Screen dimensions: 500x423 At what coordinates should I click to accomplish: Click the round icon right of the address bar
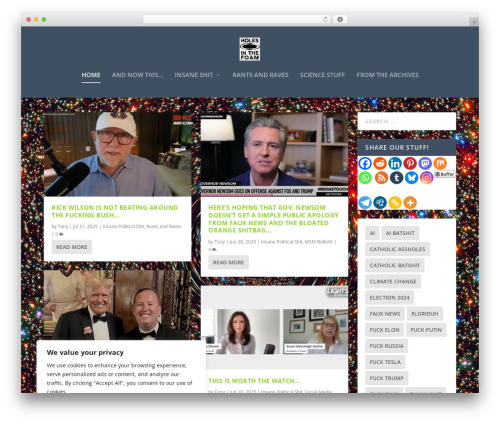[340, 19]
